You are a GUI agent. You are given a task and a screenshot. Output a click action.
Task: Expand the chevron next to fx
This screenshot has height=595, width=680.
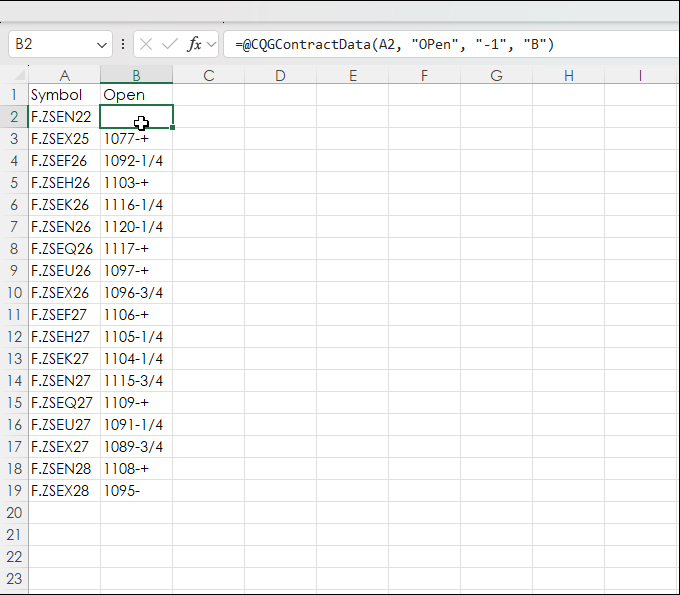pyautogui.click(x=212, y=44)
